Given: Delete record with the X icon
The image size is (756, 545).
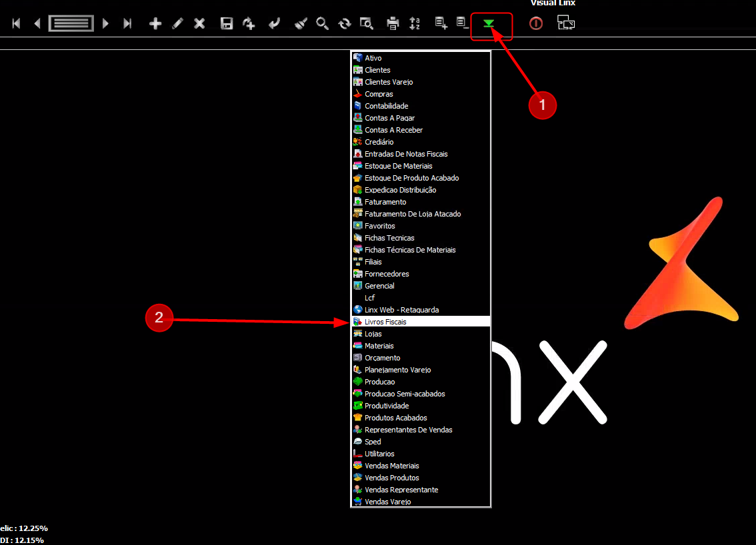Looking at the screenshot, I should (199, 23).
